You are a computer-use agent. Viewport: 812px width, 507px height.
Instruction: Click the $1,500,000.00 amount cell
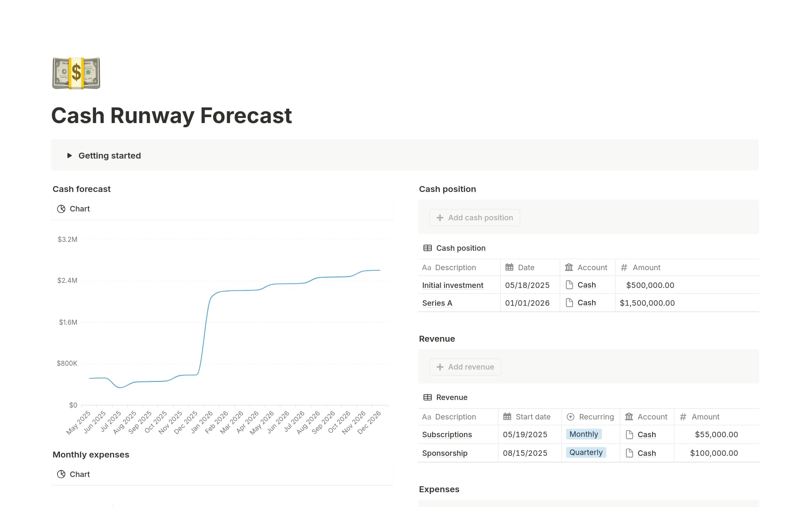click(x=647, y=303)
